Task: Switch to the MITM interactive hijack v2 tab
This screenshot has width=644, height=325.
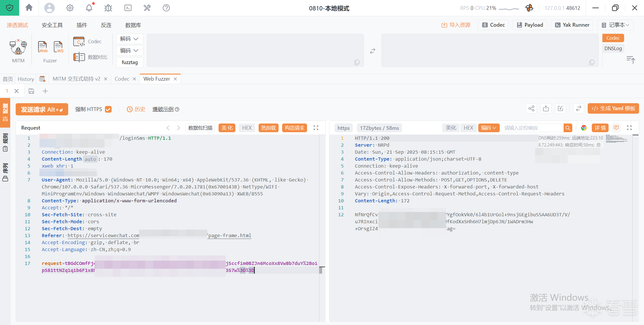Action: point(76,79)
